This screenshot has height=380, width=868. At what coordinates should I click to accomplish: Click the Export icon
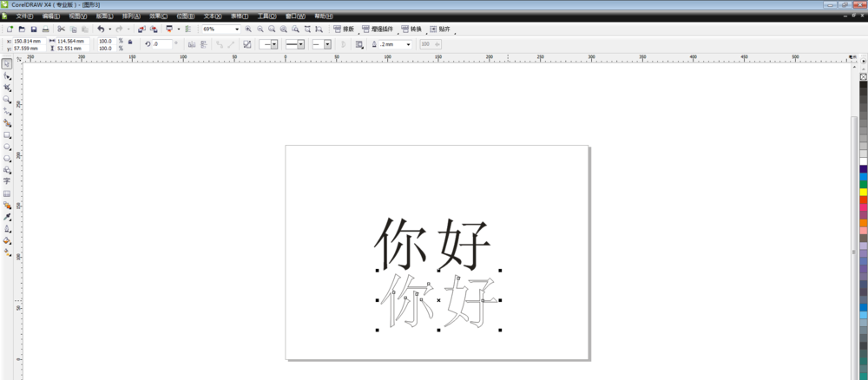pyautogui.click(x=154, y=29)
